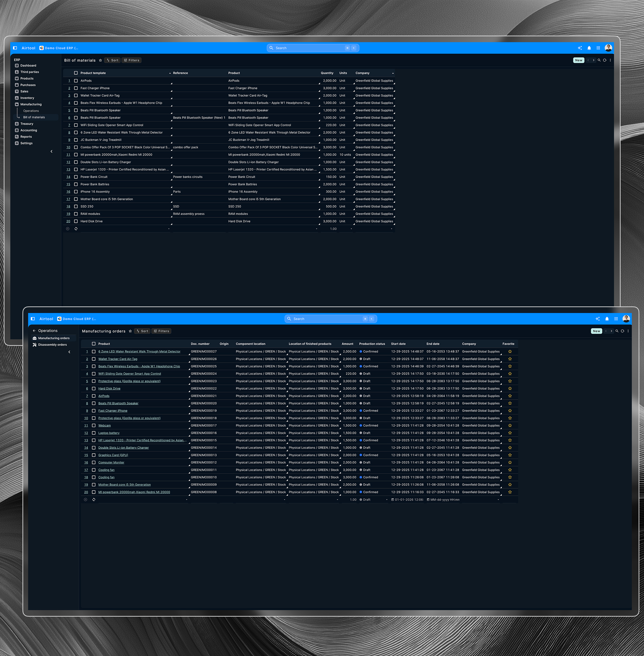The height and width of the screenshot is (656, 644).
Task: Click the AI sparkle icon in top window
Action: (580, 48)
